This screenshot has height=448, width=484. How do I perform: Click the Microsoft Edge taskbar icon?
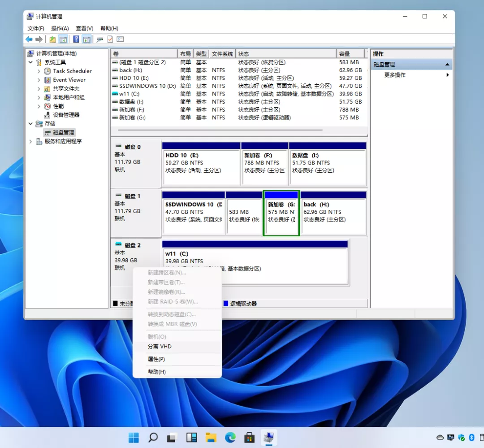(230, 437)
